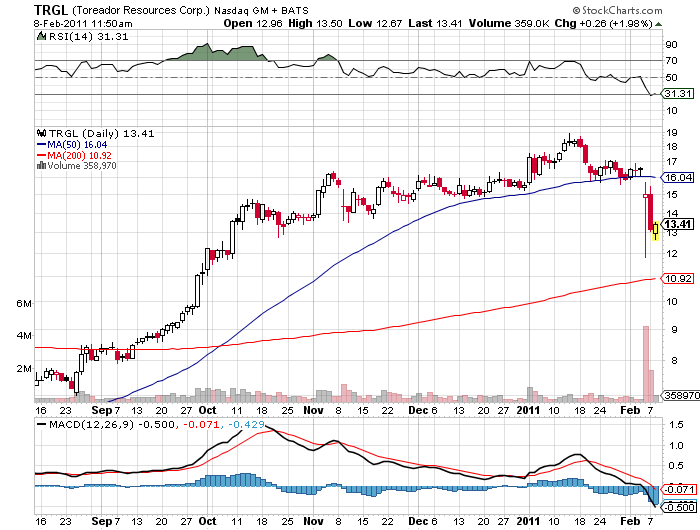Click the Low 12.67 value in header
Screen dimensions: 700x530
pyautogui.click(x=375, y=23)
